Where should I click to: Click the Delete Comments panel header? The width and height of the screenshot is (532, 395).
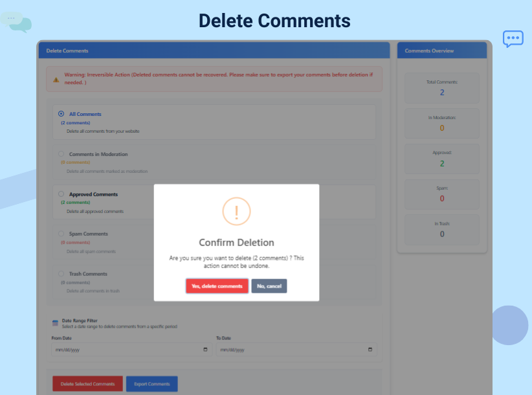214,51
